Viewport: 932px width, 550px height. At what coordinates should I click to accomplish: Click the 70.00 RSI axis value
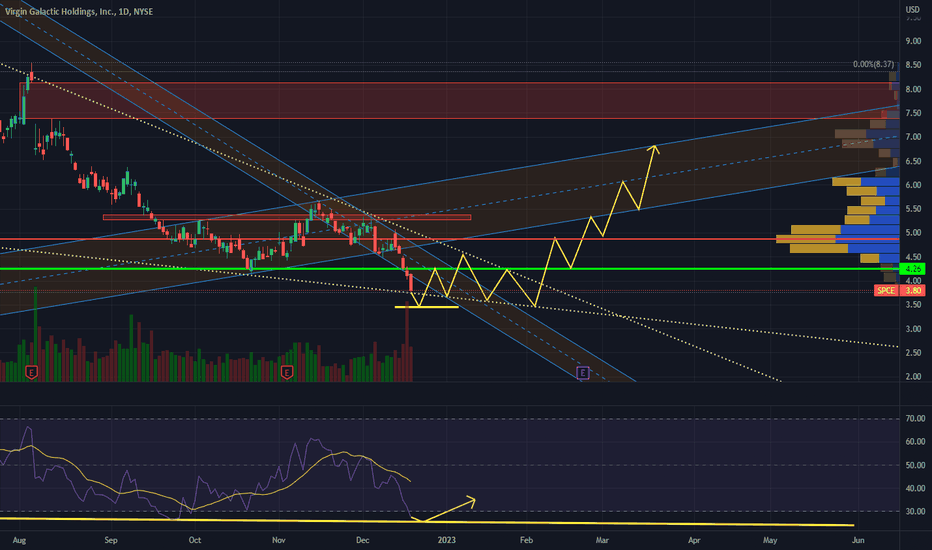tap(915, 419)
